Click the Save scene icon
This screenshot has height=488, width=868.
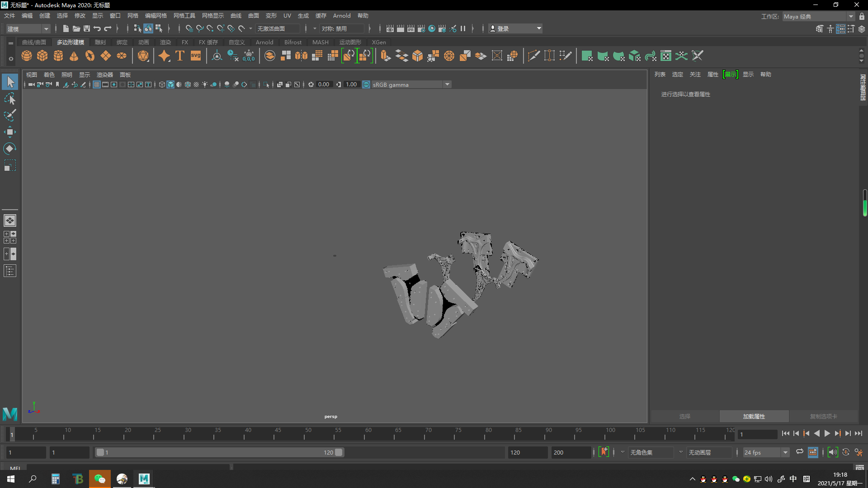pos(87,28)
